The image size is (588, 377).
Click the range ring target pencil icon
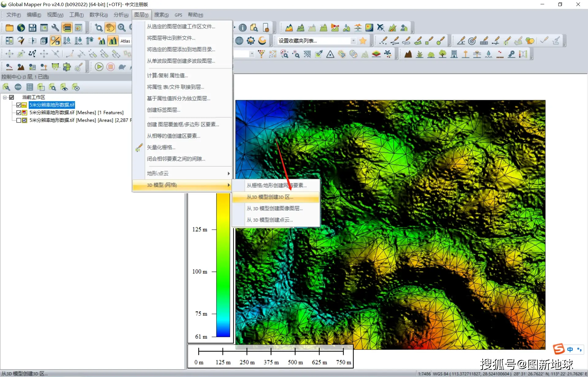point(473,41)
